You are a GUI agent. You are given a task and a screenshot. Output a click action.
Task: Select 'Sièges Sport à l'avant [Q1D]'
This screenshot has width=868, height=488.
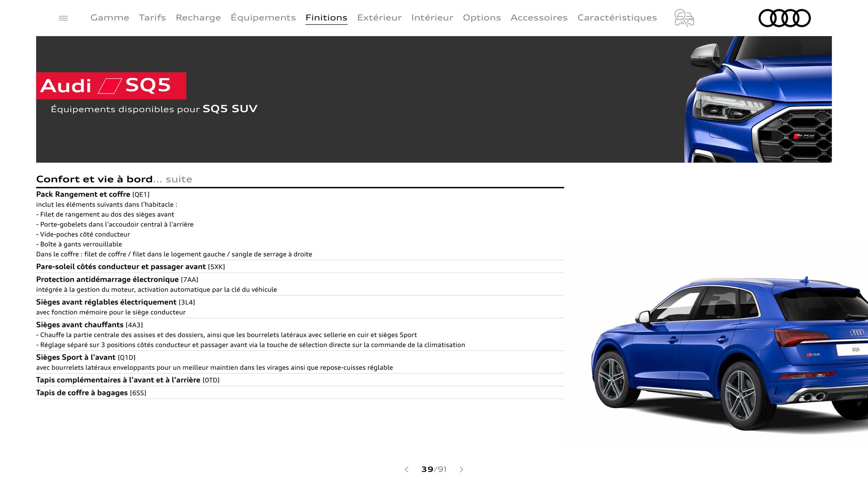pos(86,357)
